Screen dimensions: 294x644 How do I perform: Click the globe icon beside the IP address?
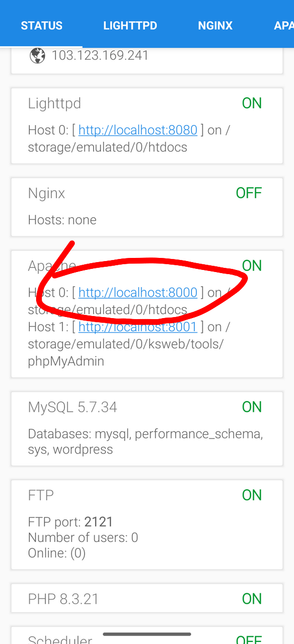tap(37, 55)
